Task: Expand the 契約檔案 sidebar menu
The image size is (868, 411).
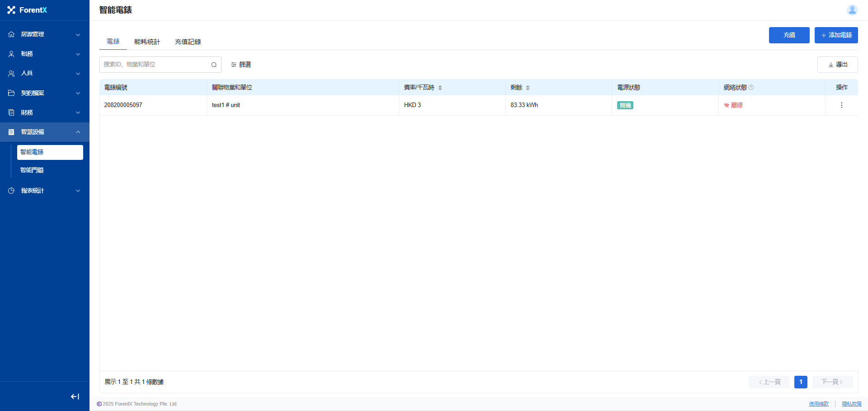Action: coord(44,93)
